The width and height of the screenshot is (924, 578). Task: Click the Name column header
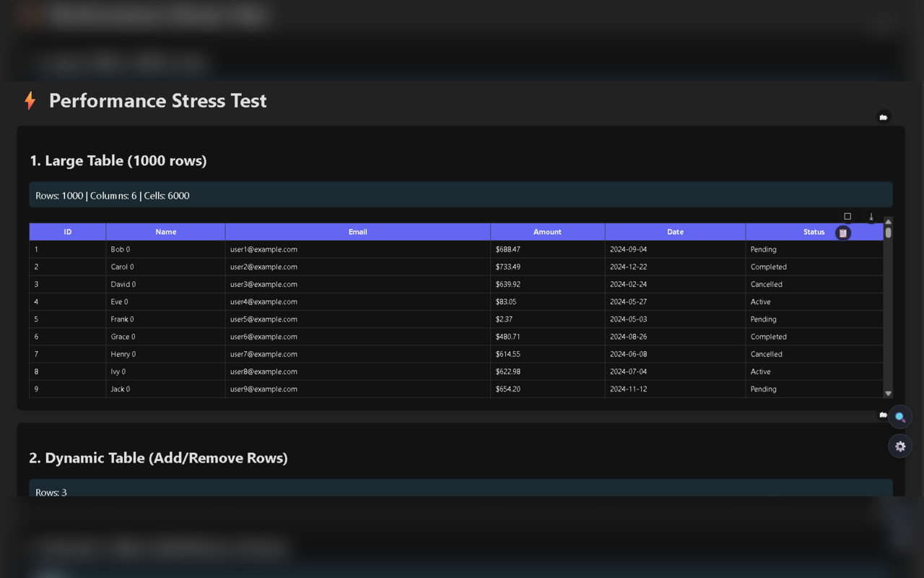point(165,232)
